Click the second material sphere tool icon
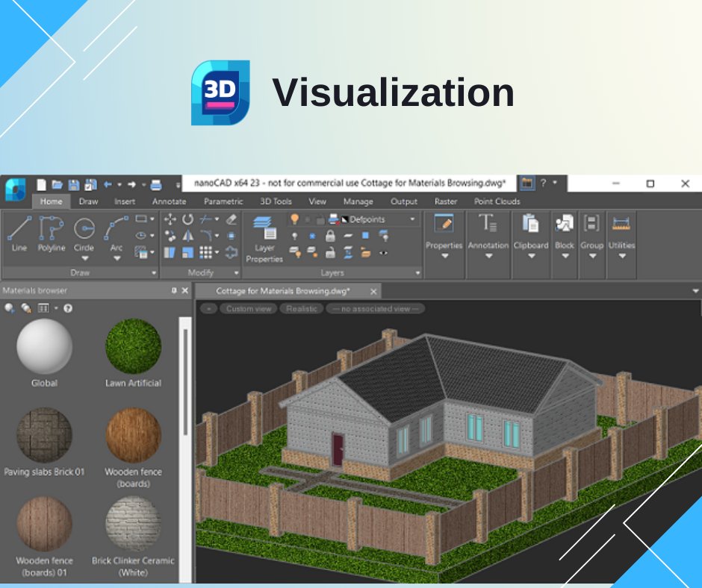Image resolution: width=702 pixels, height=588 pixels. tap(26, 308)
